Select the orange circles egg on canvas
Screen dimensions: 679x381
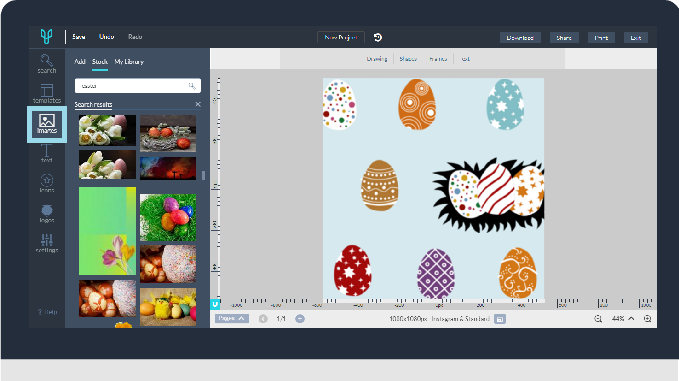(x=417, y=104)
